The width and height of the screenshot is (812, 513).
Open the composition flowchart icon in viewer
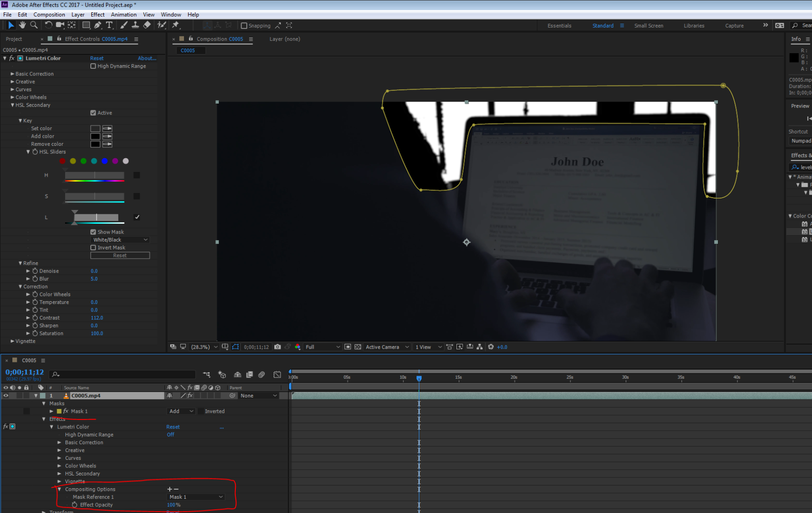tap(480, 347)
